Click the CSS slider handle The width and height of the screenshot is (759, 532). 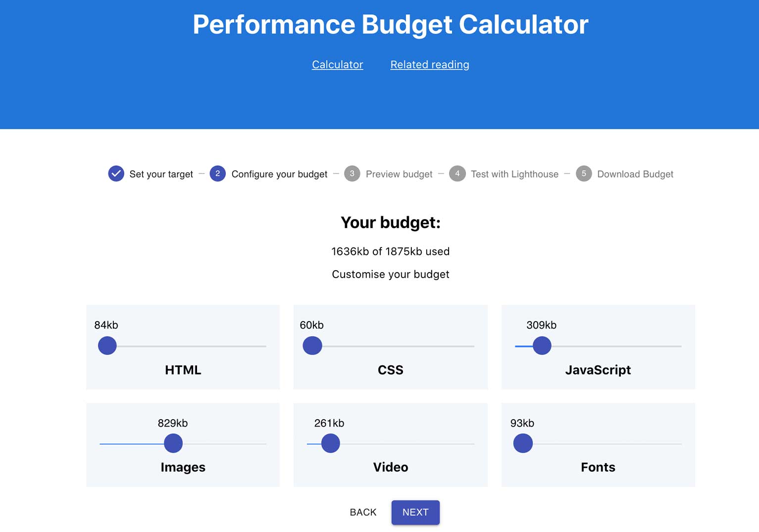pyautogui.click(x=312, y=345)
